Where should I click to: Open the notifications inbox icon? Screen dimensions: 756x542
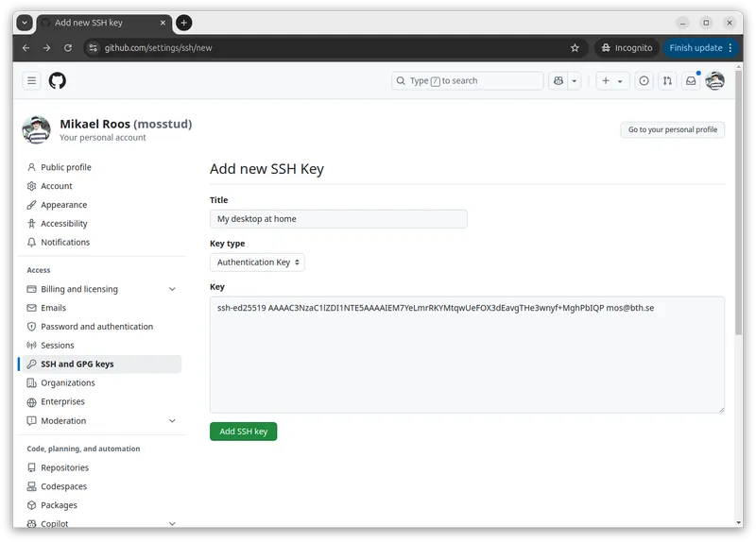(691, 81)
